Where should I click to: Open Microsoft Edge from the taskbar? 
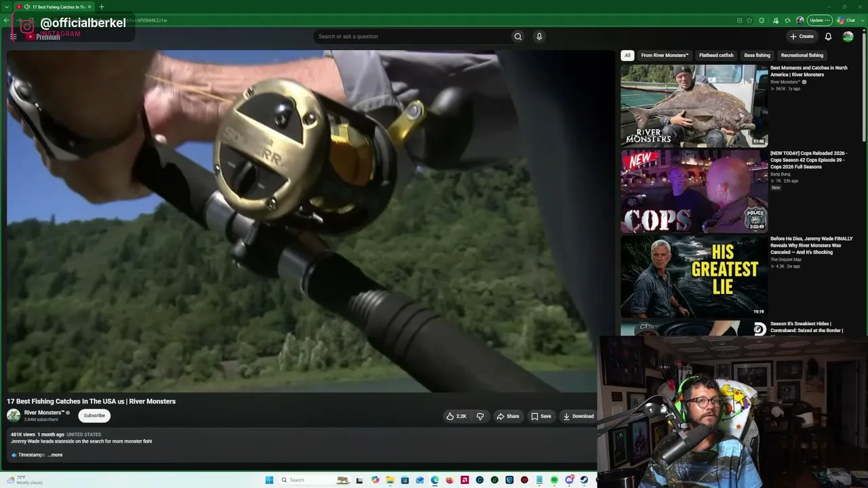click(x=435, y=480)
